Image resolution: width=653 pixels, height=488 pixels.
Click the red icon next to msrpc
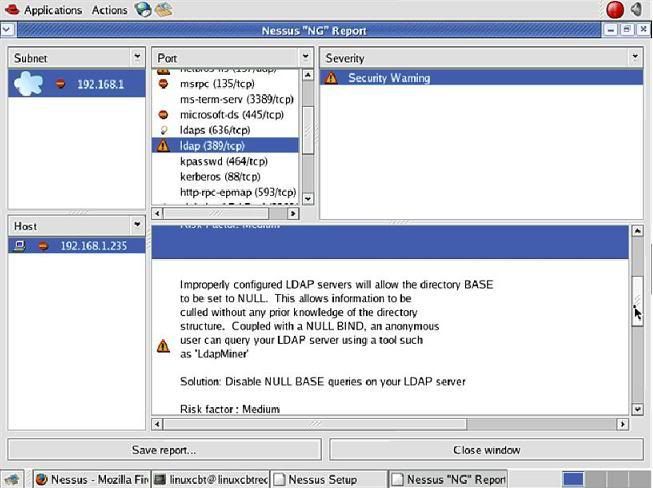[x=163, y=84]
